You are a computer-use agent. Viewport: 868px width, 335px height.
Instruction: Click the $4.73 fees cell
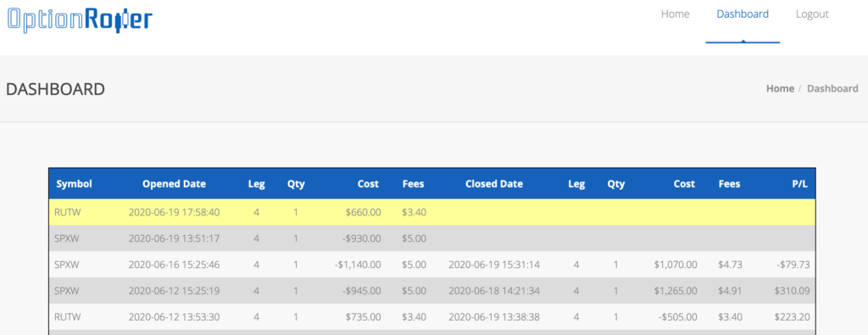(x=729, y=265)
